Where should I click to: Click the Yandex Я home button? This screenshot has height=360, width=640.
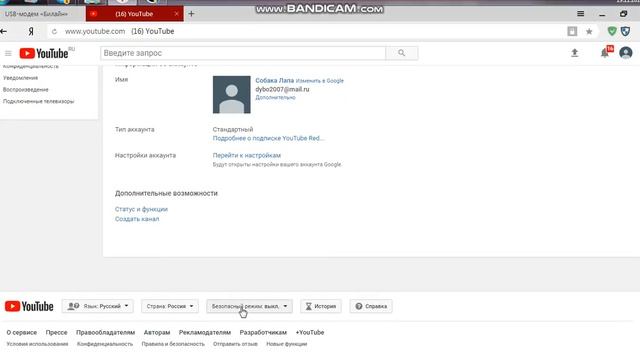coord(31,31)
